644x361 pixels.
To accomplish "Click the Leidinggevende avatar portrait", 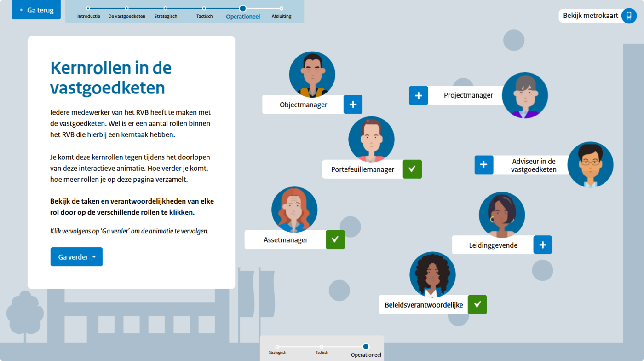I will coord(502,215).
